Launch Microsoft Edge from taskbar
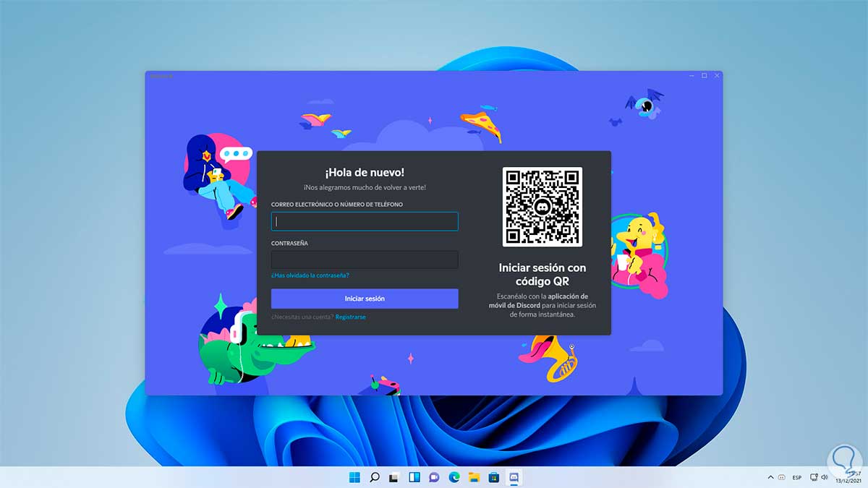The image size is (868, 488). coord(454,477)
